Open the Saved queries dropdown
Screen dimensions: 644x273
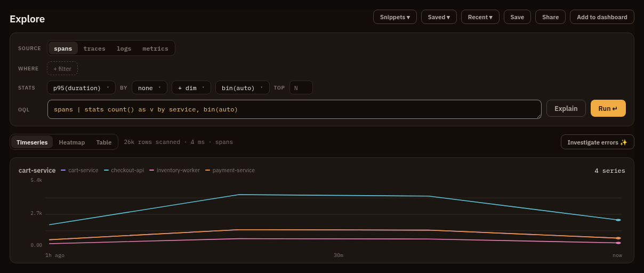[439, 17]
